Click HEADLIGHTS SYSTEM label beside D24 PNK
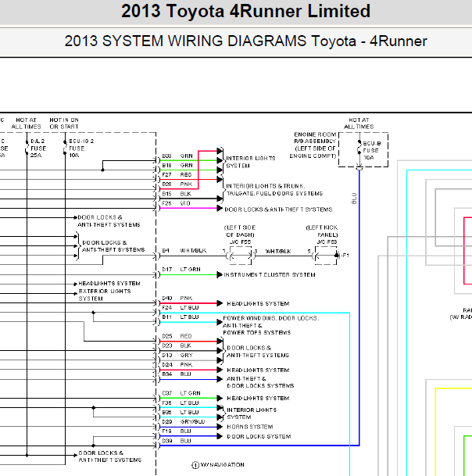 [x=258, y=370]
